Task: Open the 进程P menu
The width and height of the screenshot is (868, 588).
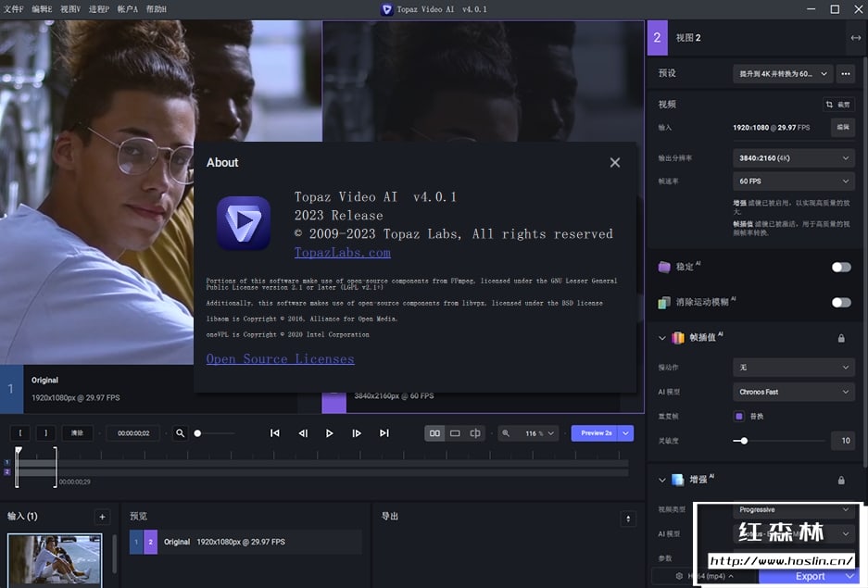Action: (x=99, y=9)
